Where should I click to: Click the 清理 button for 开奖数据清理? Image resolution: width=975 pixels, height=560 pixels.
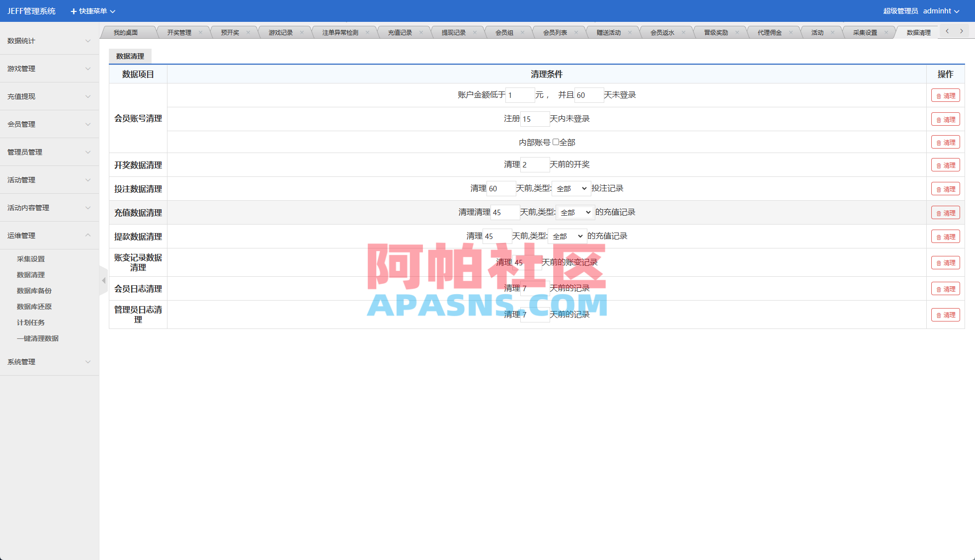[x=945, y=164]
